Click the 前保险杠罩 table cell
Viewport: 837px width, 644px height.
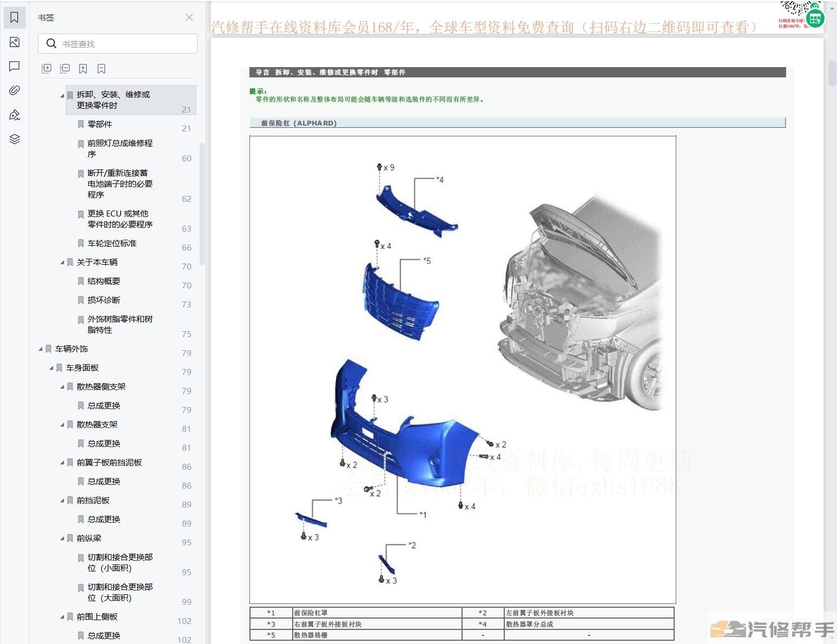tap(377, 613)
